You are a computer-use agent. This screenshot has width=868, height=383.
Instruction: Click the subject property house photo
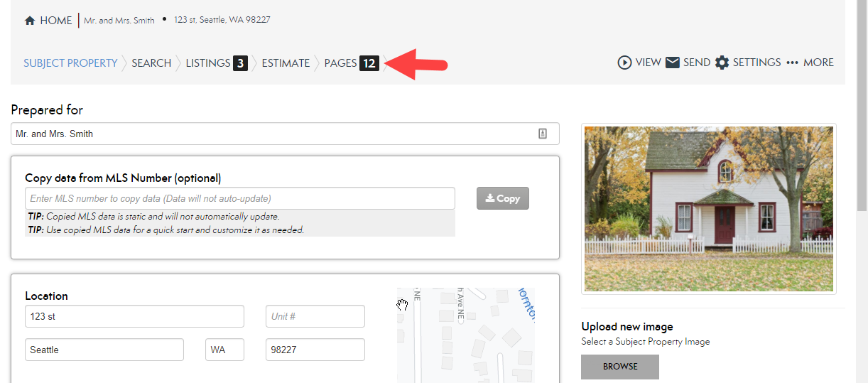point(708,209)
